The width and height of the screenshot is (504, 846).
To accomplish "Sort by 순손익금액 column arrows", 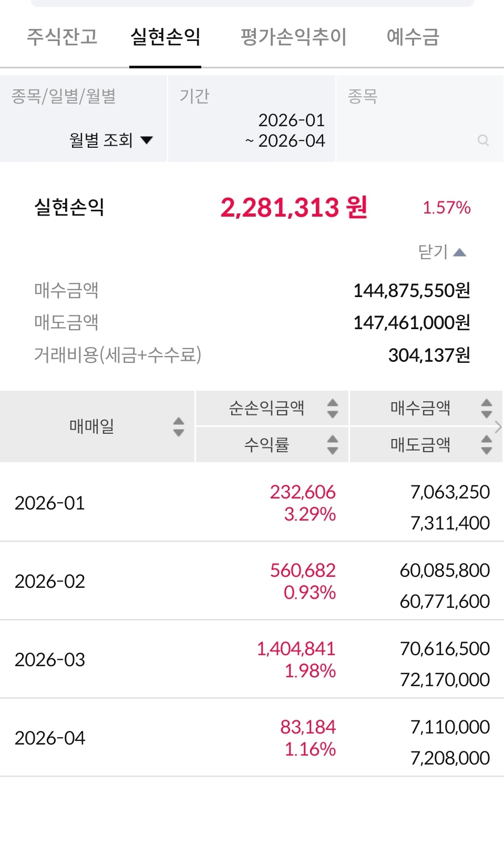I will point(332,409).
